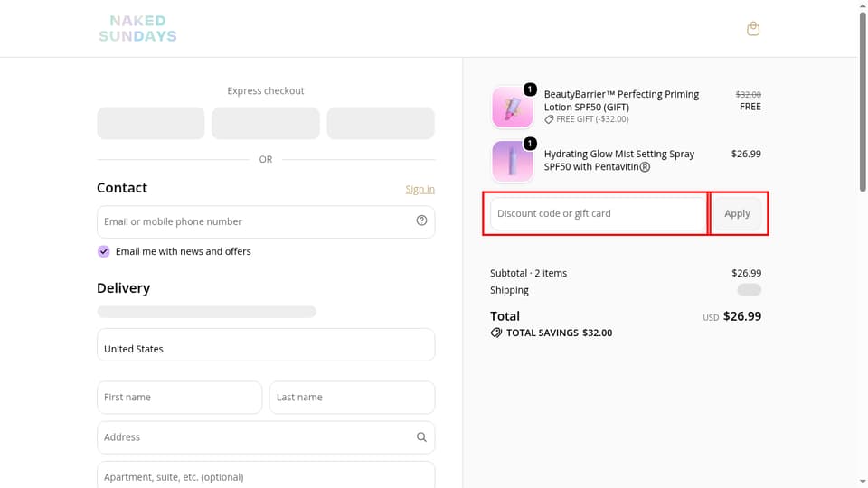The image size is (868, 488).
Task: Open the United States country dropdown
Action: click(266, 344)
